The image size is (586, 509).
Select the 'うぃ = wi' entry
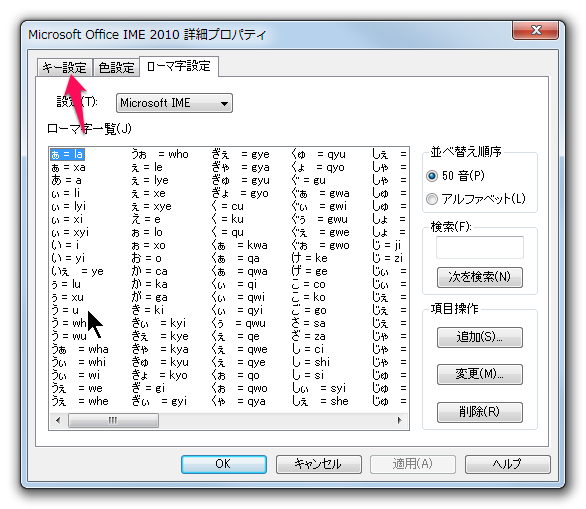75,375
